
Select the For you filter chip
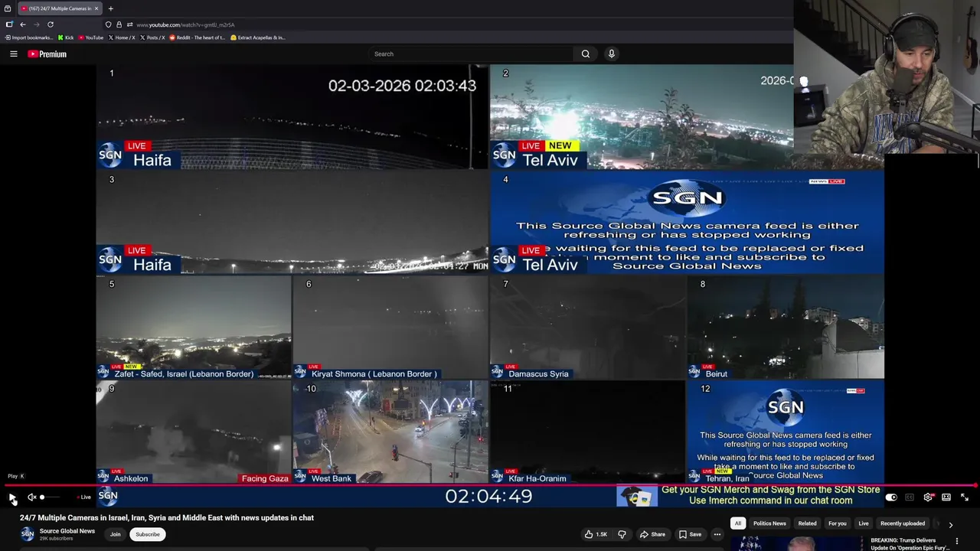838,523
